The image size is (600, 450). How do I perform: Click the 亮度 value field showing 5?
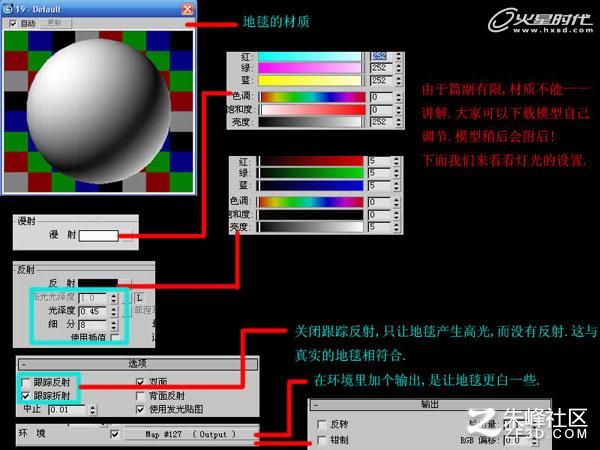[379, 227]
